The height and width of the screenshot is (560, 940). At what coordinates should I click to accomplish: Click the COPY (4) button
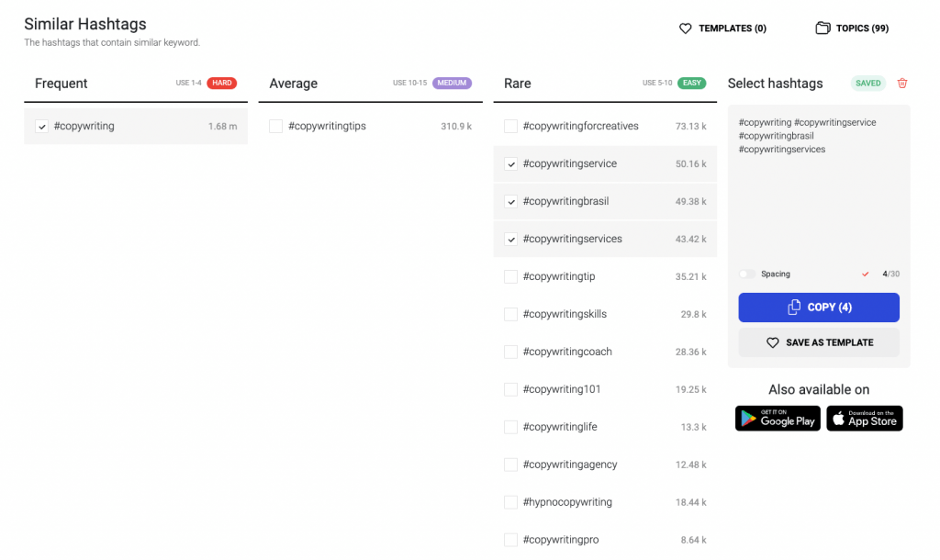[819, 307]
